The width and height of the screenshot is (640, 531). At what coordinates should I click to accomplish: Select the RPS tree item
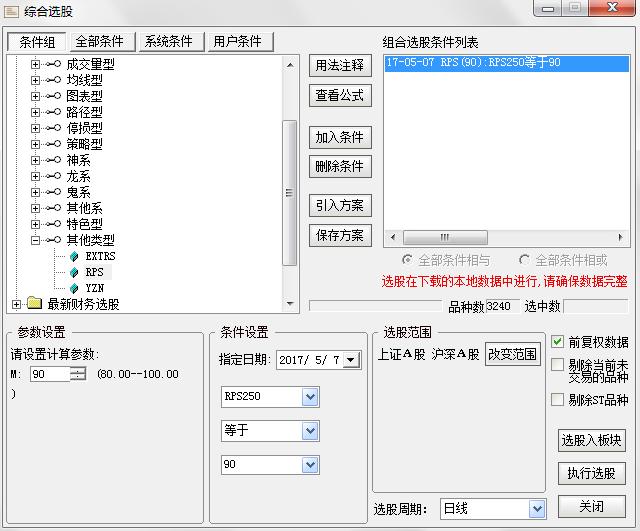click(x=94, y=272)
